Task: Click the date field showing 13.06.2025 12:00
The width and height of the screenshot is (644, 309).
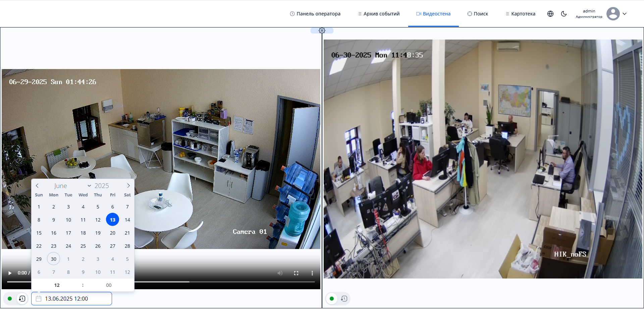Action: pyautogui.click(x=71, y=299)
